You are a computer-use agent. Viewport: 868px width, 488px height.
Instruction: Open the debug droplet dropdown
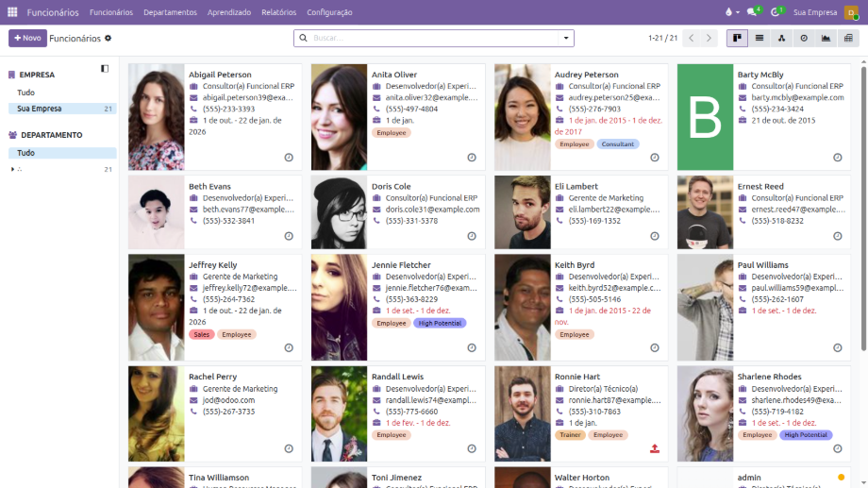tap(730, 12)
